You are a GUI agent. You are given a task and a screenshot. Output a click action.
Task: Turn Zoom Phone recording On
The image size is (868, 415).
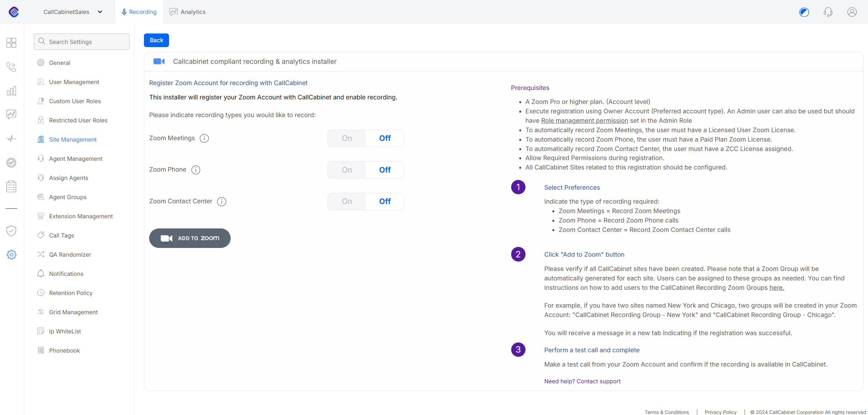347,170
